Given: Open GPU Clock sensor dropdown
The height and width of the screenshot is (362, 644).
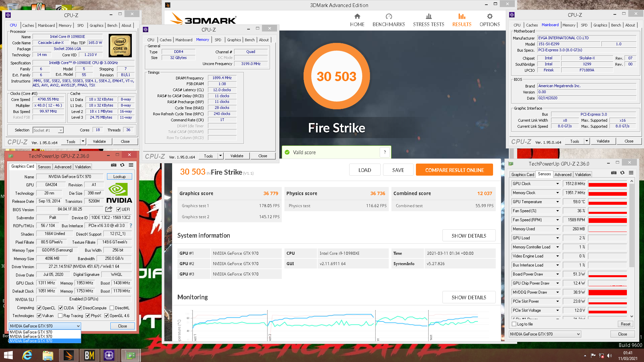Looking at the screenshot, I should pos(557,184).
